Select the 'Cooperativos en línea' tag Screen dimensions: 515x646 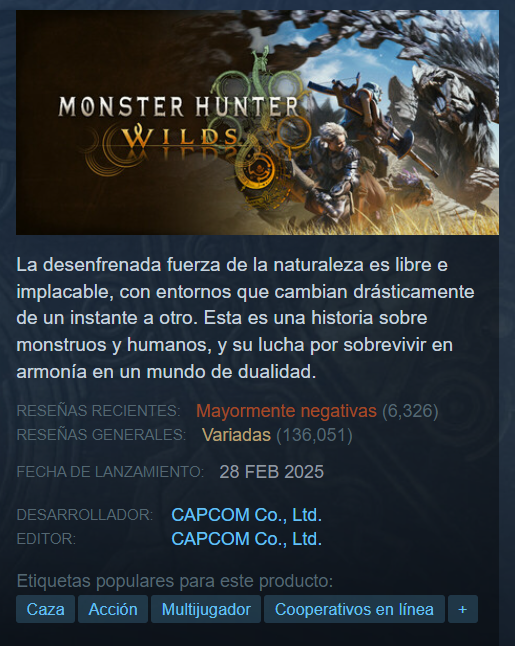click(x=354, y=609)
